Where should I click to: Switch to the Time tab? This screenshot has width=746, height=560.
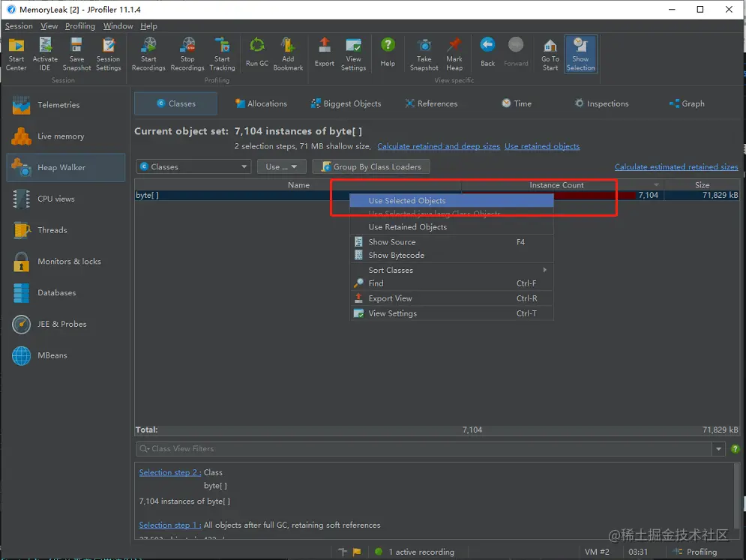click(x=517, y=103)
